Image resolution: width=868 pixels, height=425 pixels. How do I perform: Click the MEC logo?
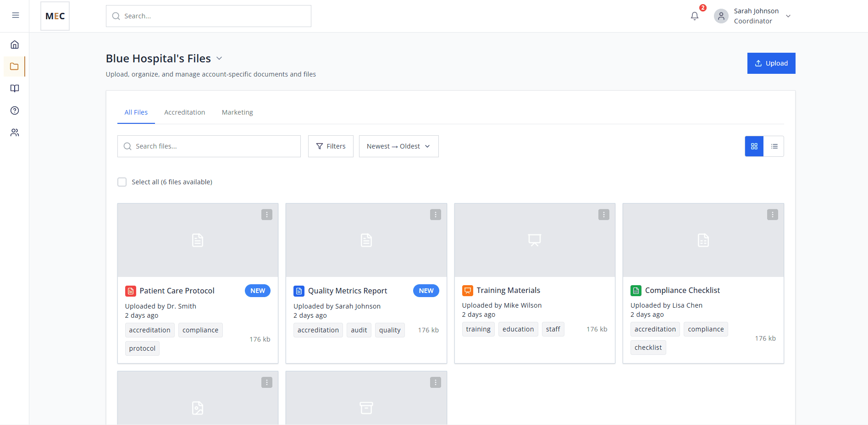pos(55,16)
